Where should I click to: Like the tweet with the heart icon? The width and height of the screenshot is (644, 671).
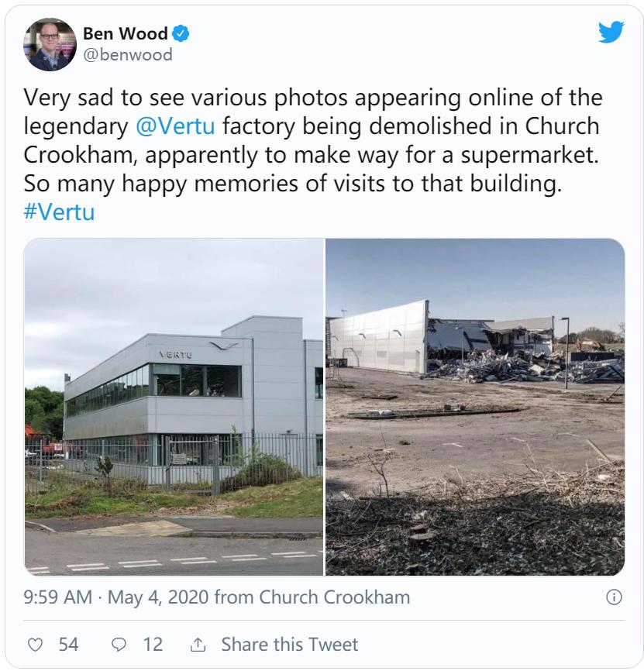click(36, 644)
